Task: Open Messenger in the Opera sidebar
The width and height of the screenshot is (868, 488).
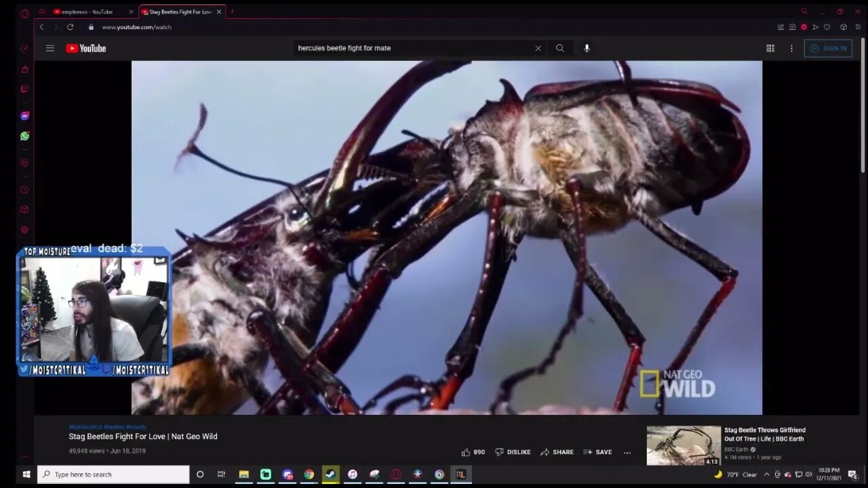Action: (x=25, y=116)
